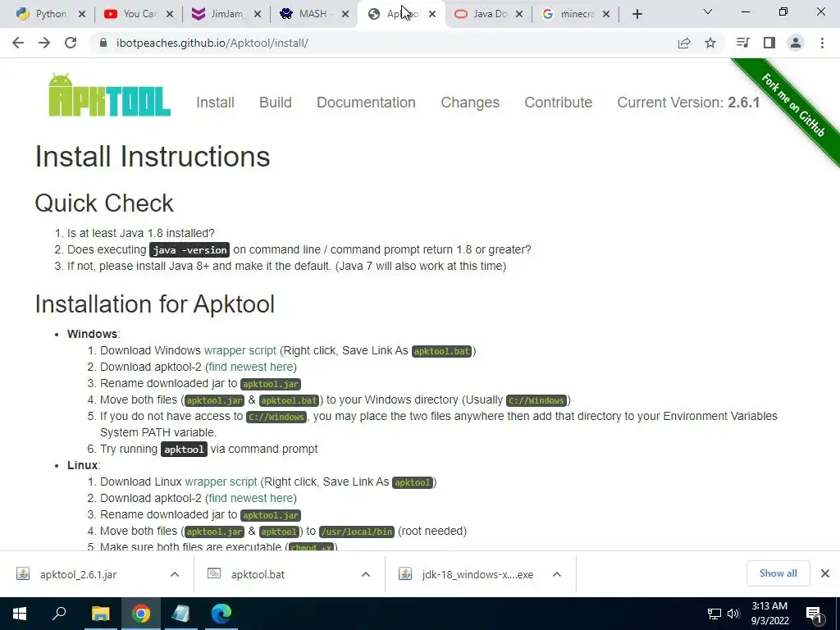Expand options for jdk-18 exe download
This screenshot has width=840, height=630.
click(x=557, y=574)
